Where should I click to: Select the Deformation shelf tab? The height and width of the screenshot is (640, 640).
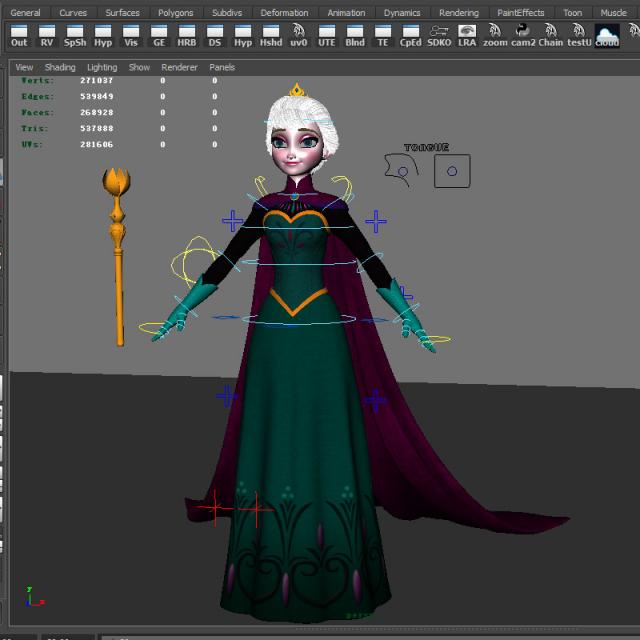click(284, 13)
